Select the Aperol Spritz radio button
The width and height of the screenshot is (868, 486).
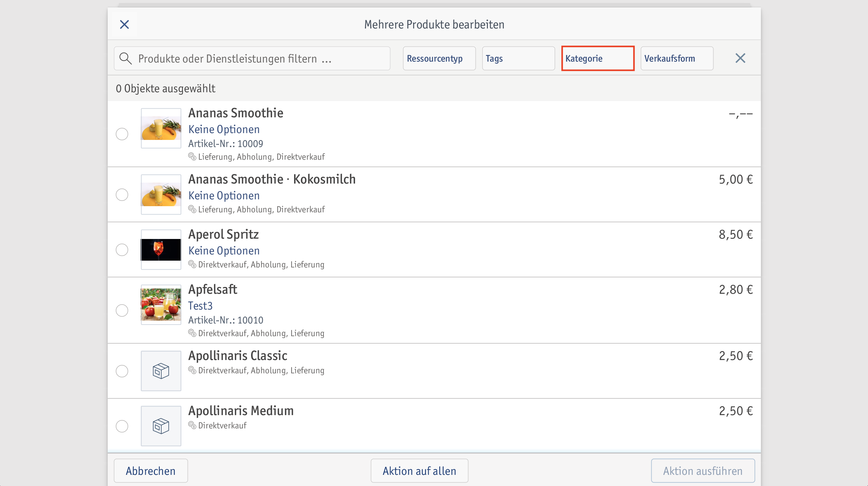[x=122, y=250]
